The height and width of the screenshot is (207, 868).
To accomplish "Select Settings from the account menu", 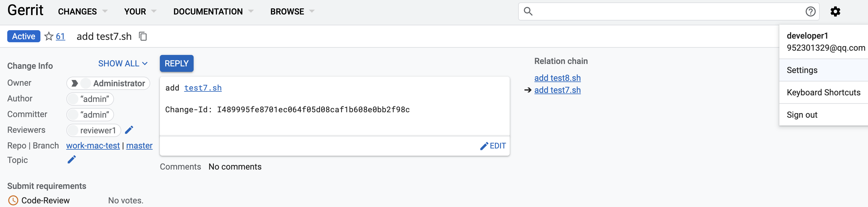I will (x=802, y=70).
